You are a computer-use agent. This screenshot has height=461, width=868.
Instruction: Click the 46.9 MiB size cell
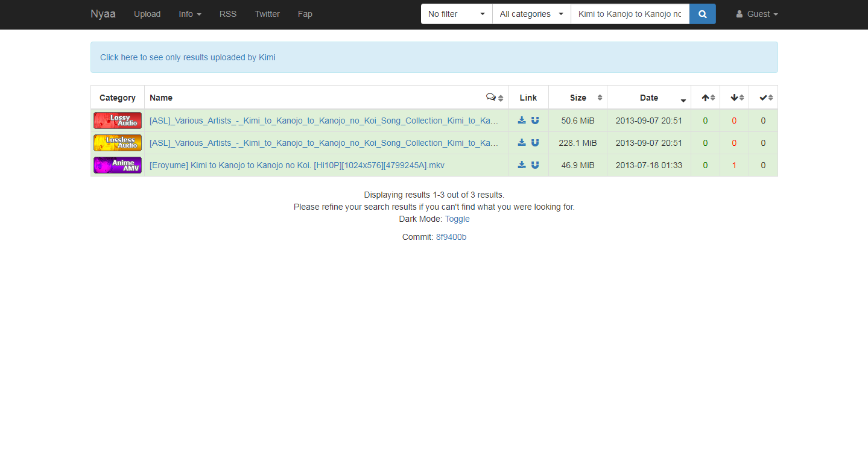(578, 165)
